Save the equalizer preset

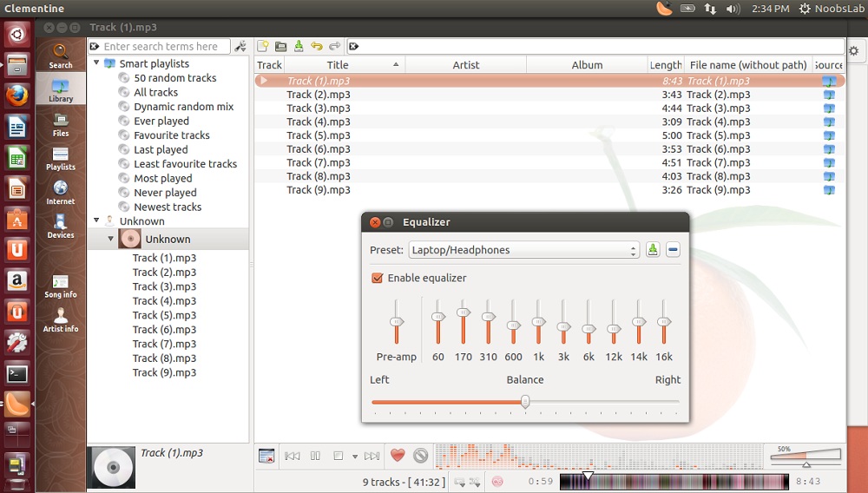point(653,250)
